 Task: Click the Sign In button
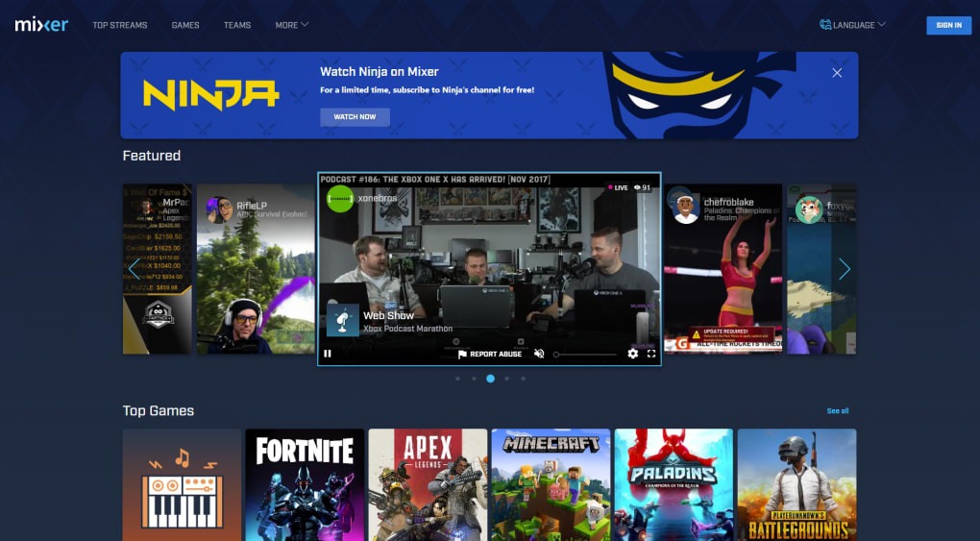948,25
